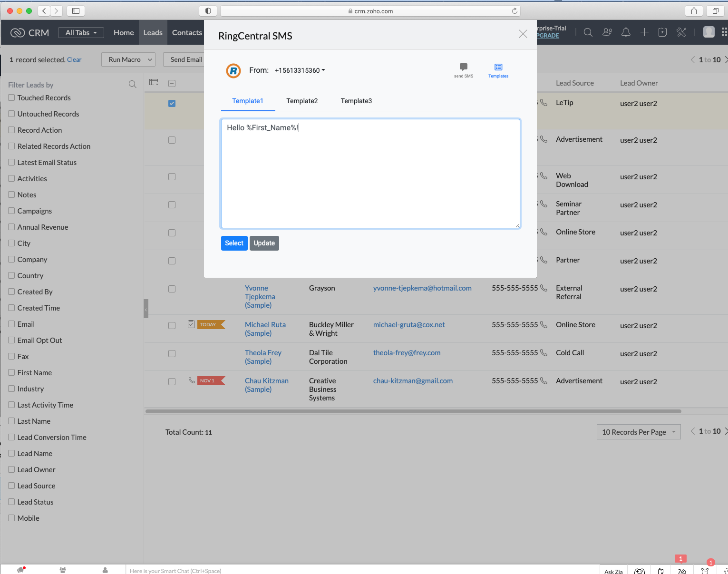Clear the record selection link

point(74,59)
